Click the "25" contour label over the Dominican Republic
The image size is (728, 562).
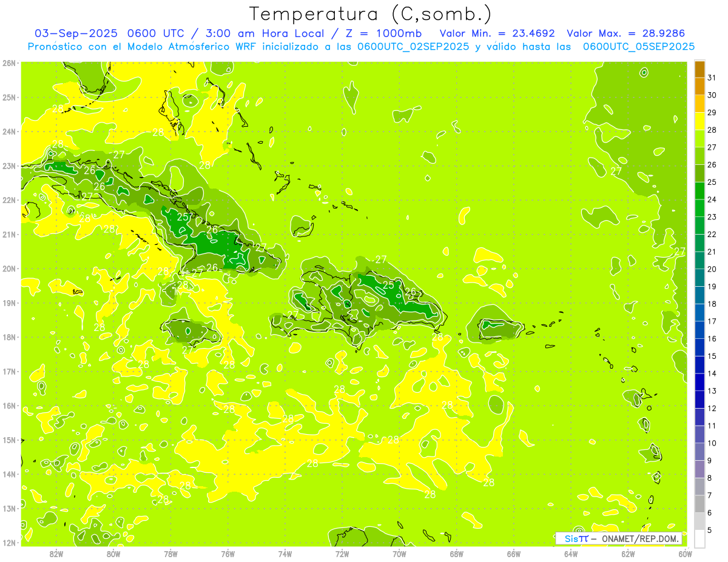388,284
